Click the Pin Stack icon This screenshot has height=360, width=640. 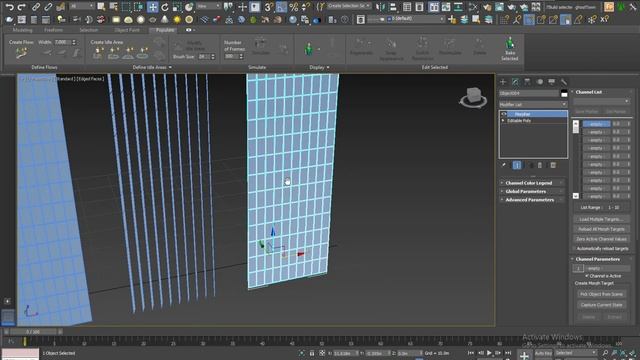pyautogui.click(x=504, y=165)
